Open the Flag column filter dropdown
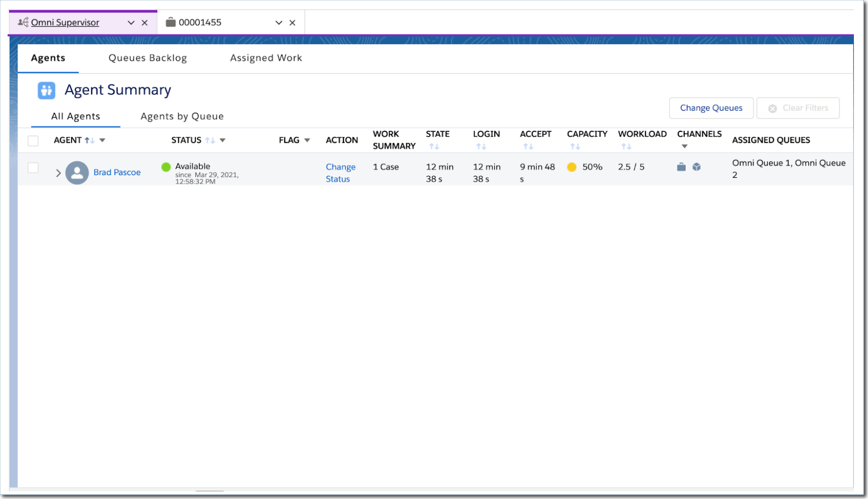The height and width of the screenshot is (499, 868). pos(307,140)
